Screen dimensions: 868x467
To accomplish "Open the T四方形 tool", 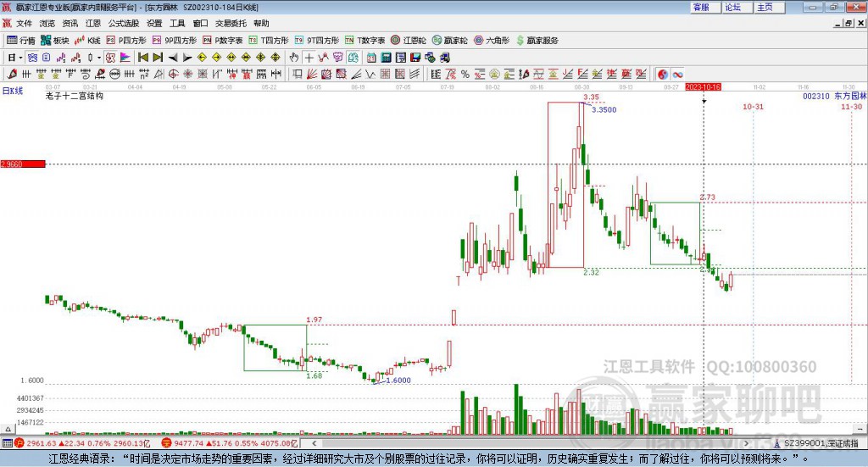I will click(269, 41).
